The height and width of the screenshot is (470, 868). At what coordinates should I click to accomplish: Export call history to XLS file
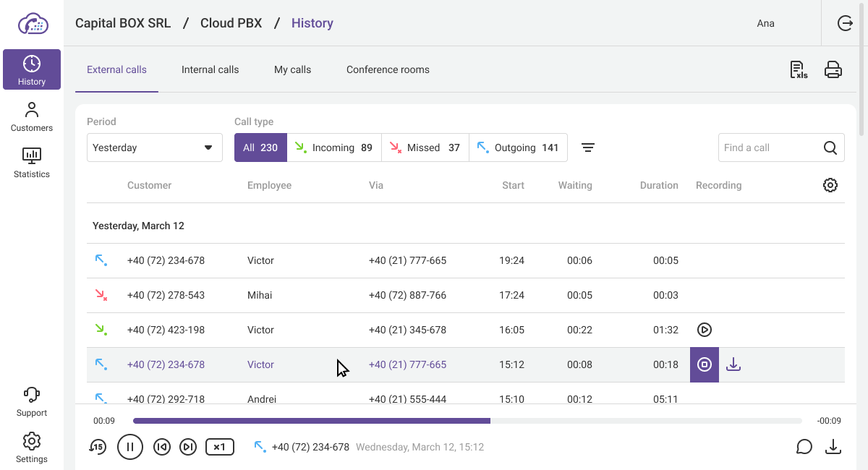point(799,70)
